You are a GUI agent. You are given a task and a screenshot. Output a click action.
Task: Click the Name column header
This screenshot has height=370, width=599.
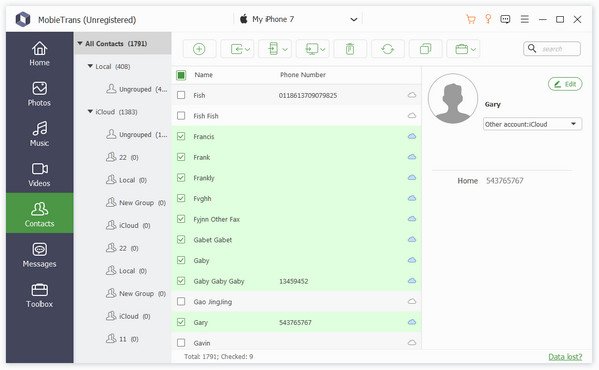(203, 75)
